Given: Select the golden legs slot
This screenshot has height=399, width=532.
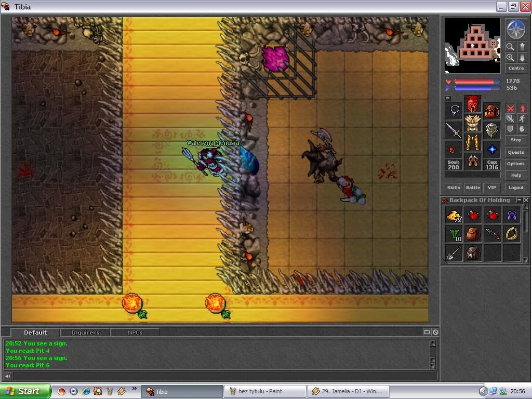Looking at the screenshot, I should (x=473, y=142).
